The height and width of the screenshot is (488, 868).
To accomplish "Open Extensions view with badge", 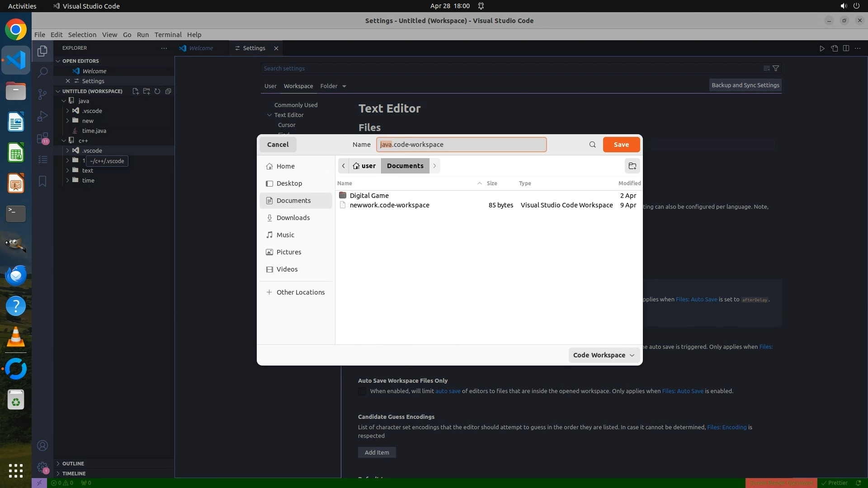I will 42,138.
